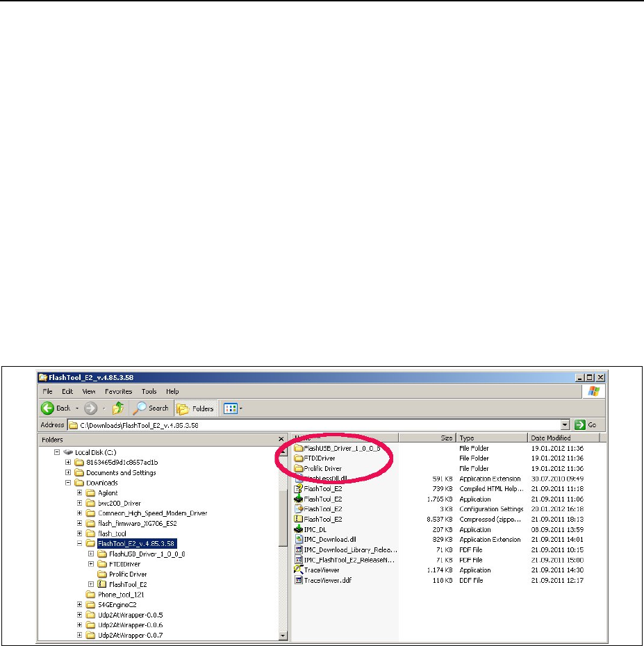Click the Windows flag logo
The height and width of the screenshot is (646, 644).
click(593, 391)
